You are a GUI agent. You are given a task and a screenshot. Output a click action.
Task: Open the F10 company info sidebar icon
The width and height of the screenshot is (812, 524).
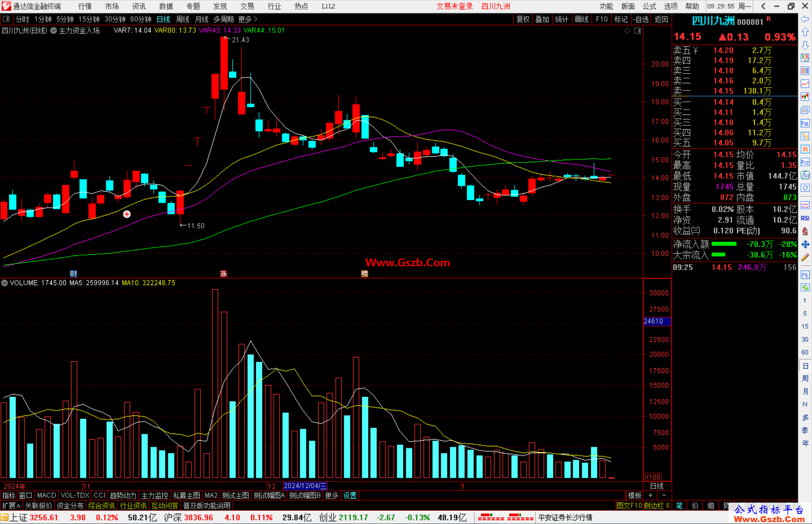805,123
